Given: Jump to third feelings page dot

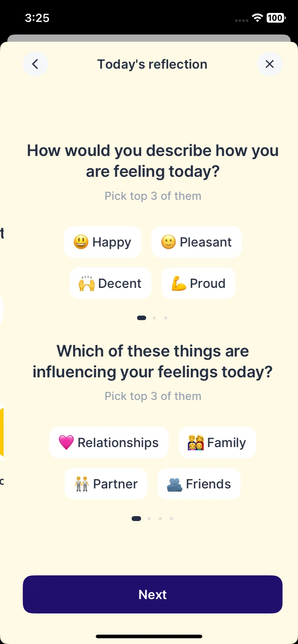Looking at the screenshot, I should click(x=166, y=318).
